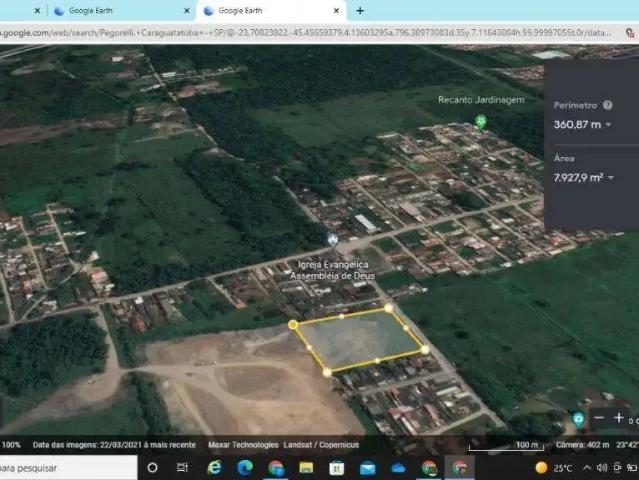Show hidden system tray icons
The width and height of the screenshot is (639, 480).
pyautogui.click(x=586, y=467)
